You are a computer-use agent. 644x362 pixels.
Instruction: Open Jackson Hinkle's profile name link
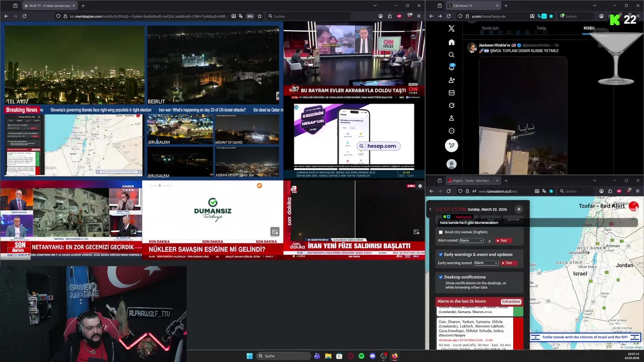(x=494, y=45)
